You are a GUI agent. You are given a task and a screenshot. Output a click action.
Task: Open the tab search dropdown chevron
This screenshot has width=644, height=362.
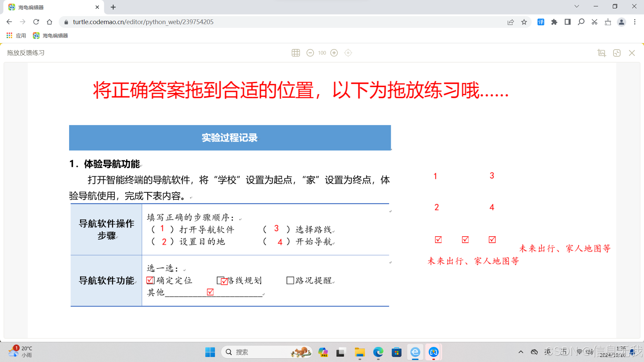point(577,6)
